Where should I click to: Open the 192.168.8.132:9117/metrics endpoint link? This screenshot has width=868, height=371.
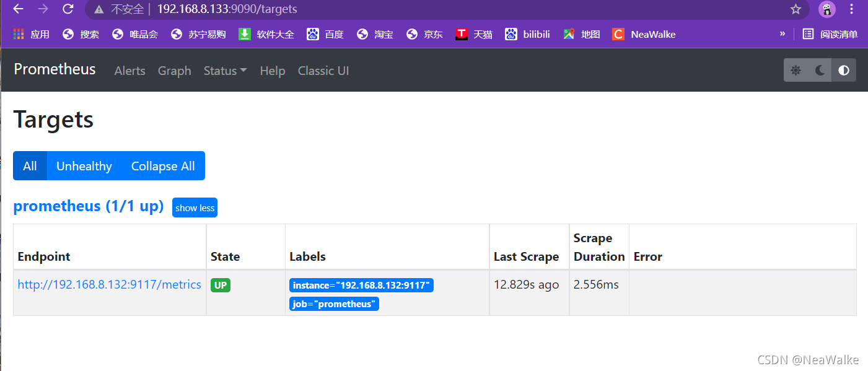[110, 285]
